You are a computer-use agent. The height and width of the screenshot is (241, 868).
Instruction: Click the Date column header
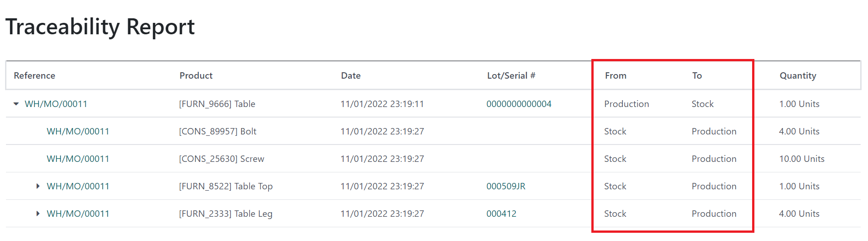(351, 75)
